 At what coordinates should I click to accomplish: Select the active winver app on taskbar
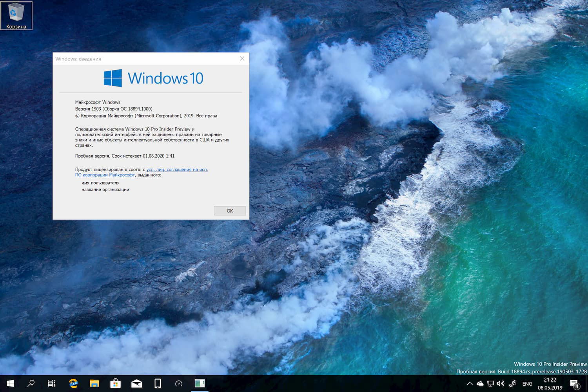tap(200, 383)
